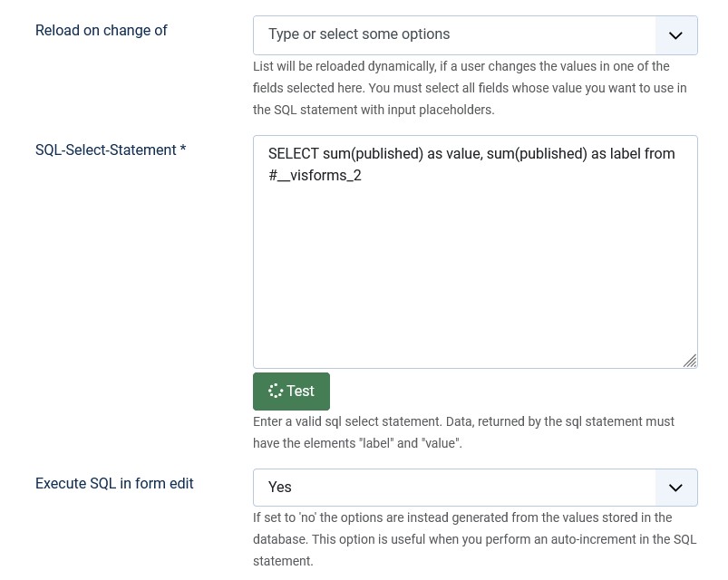Image resolution: width=728 pixels, height=580 pixels.
Task: Click the green Test button's gear-like spinner
Action: coord(277,391)
